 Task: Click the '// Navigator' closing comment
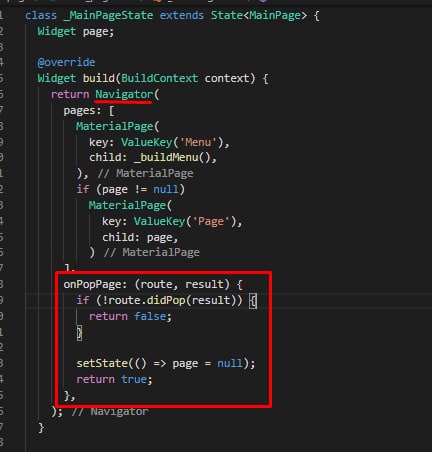[110, 412]
